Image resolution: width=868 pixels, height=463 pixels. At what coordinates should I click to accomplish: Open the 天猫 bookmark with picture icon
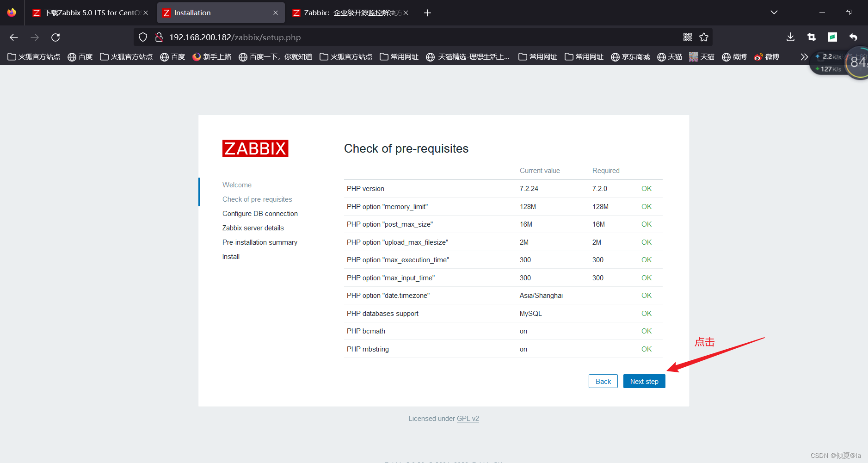click(x=702, y=57)
